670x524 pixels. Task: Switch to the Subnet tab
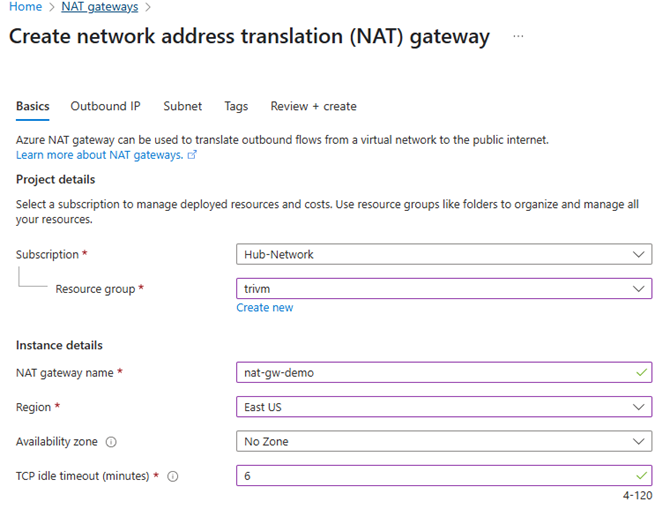pyautogui.click(x=182, y=106)
